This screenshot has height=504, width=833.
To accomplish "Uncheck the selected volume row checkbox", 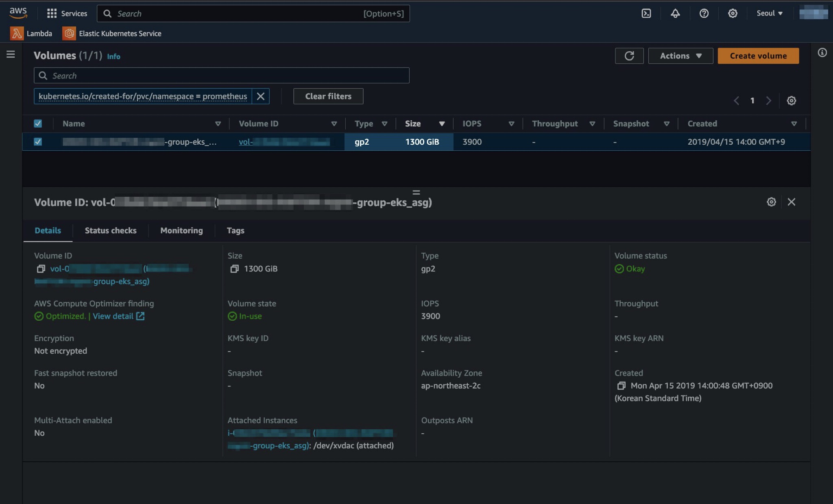I will (38, 142).
